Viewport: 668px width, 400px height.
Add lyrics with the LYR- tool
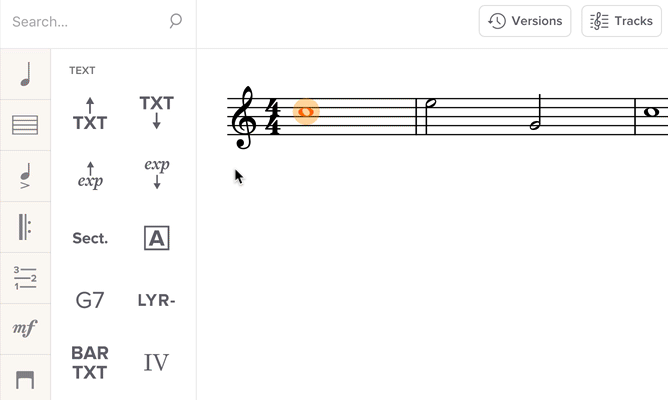pyautogui.click(x=156, y=300)
